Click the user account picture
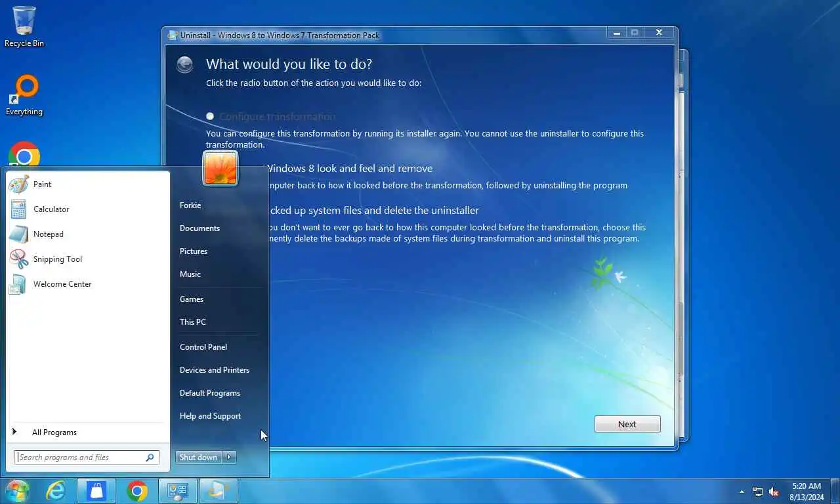 click(220, 168)
